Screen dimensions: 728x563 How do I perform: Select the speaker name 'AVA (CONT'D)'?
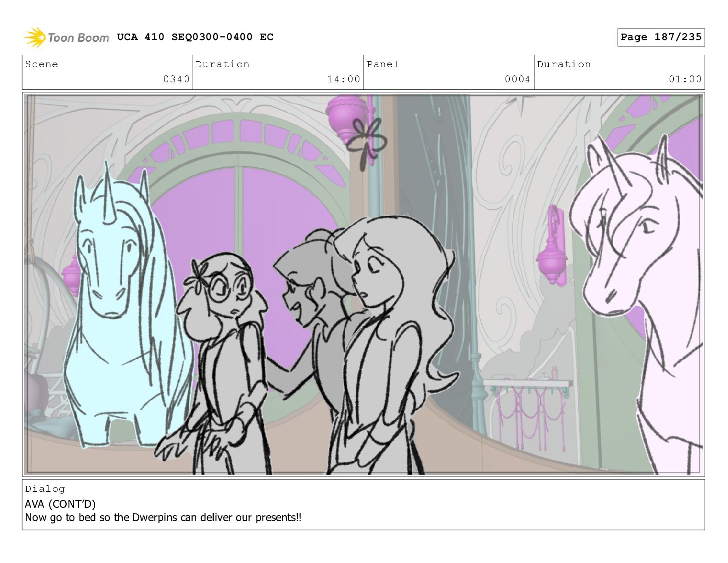pos(60,504)
